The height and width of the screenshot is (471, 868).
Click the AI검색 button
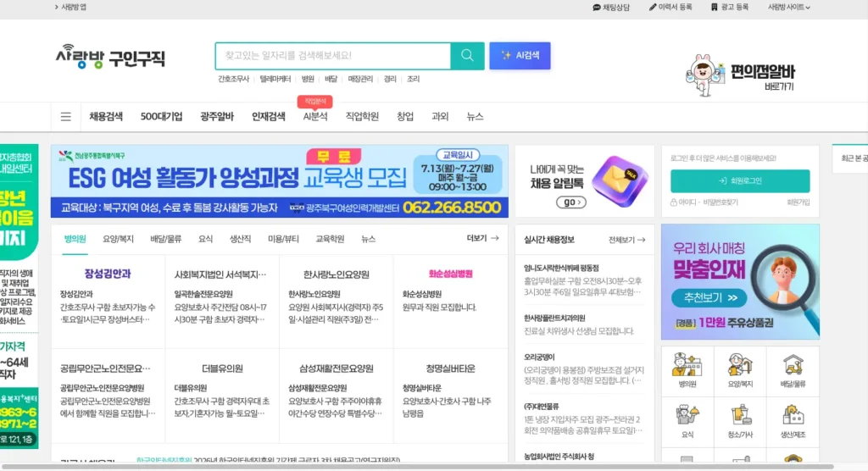pyautogui.click(x=520, y=55)
